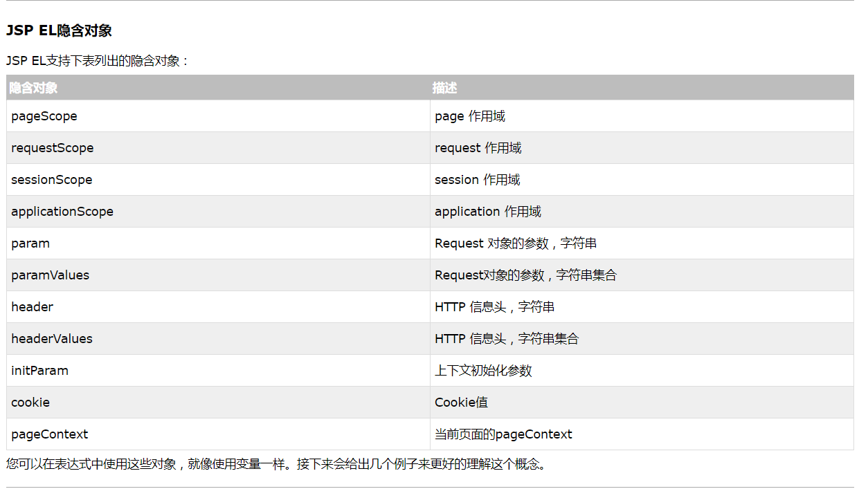Select the requestScope table cell
Screen dimensions: 868x489
point(53,148)
